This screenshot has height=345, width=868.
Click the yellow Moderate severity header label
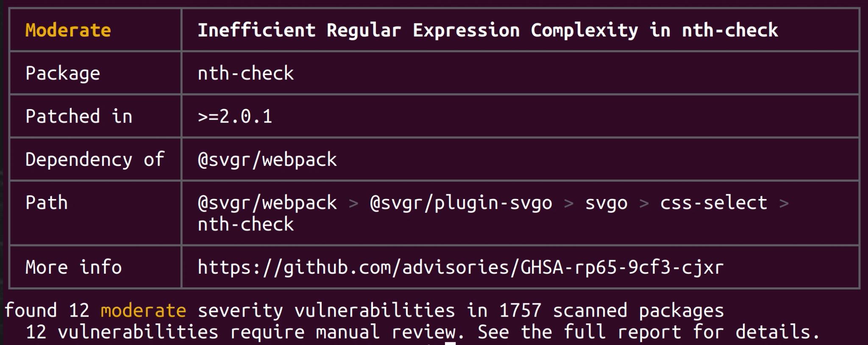tap(68, 30)
